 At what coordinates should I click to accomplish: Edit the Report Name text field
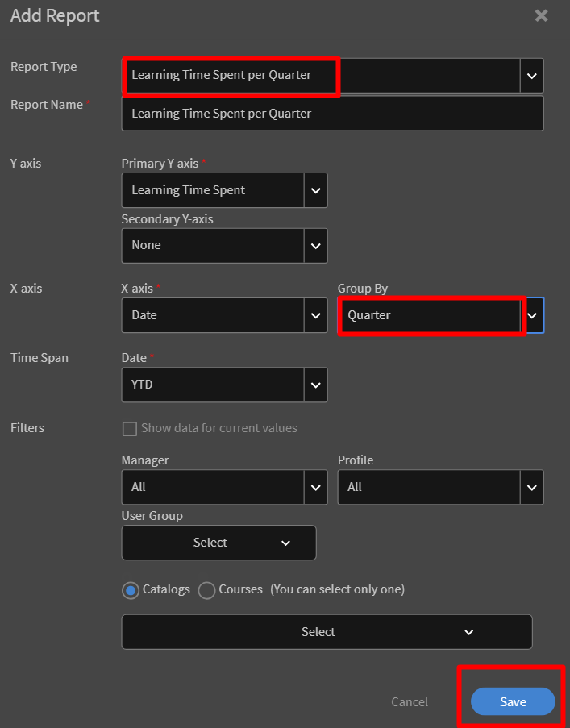[x=332, y=114]
